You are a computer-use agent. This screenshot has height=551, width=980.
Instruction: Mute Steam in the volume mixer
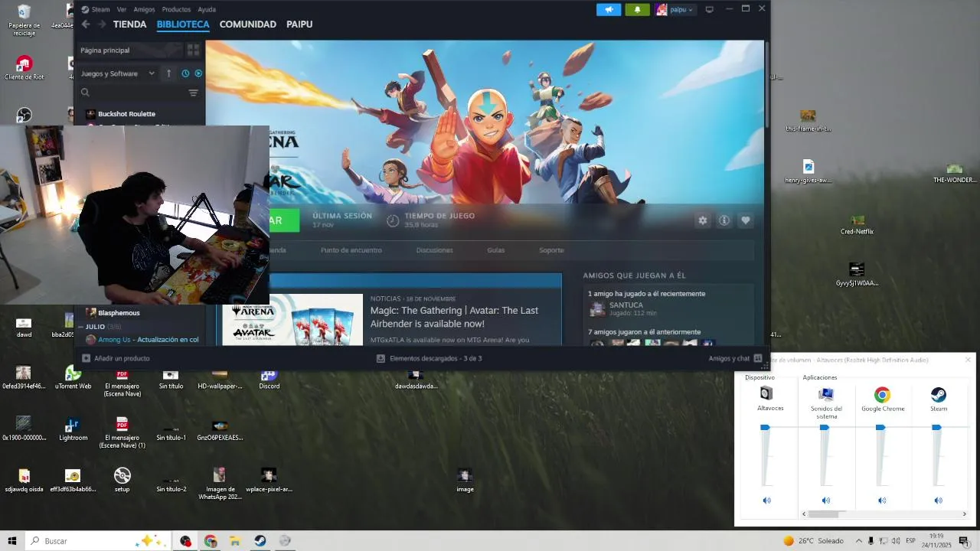[938, 500]
